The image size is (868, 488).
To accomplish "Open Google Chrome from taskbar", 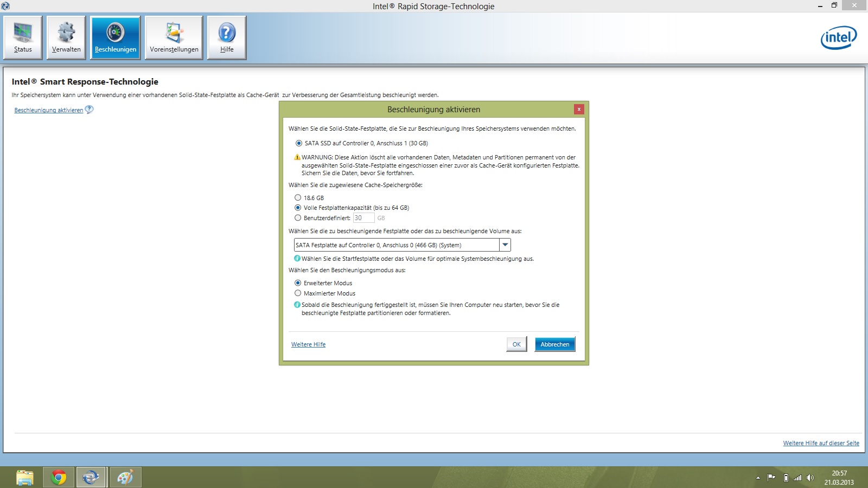I will 59,478.
